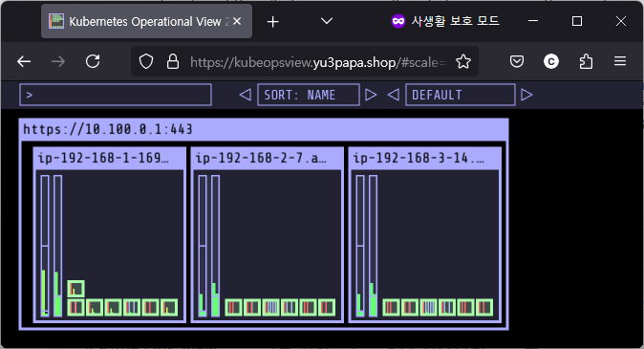Select third pod in ip-192-168-2-7 node

(x=270, y=308)
